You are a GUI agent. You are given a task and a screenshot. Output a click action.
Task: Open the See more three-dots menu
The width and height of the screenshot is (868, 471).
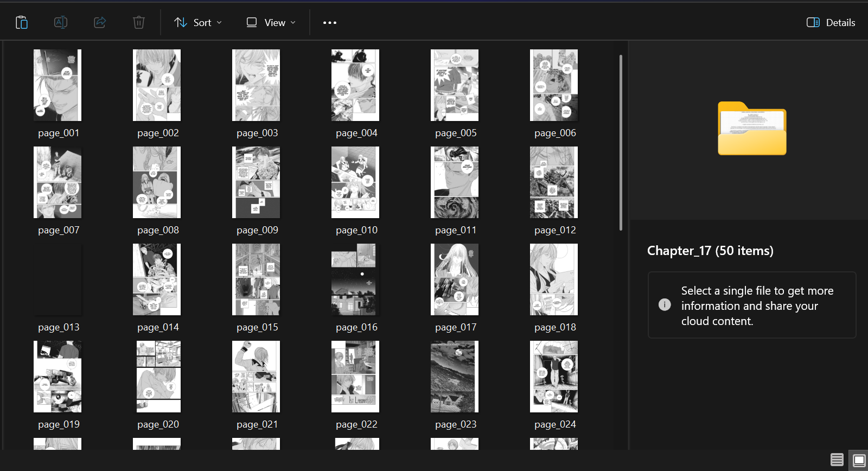click(x=329, y=23)
